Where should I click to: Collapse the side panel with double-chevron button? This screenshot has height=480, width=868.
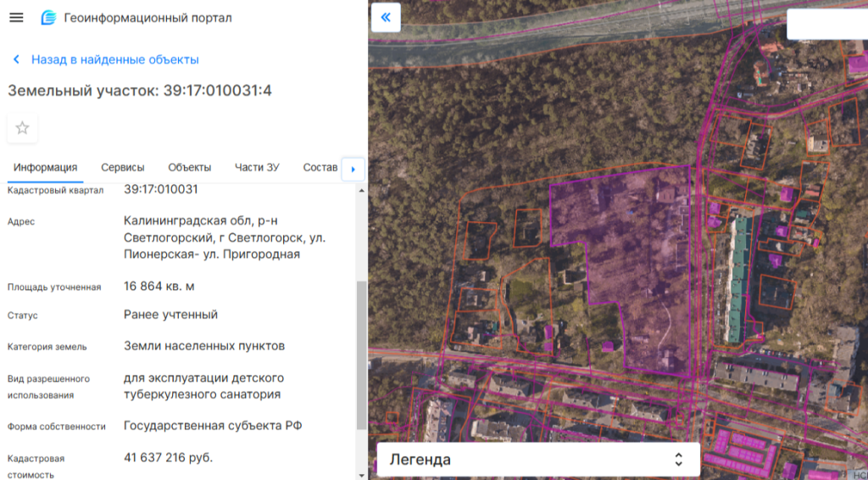click(x=386, y=17)
